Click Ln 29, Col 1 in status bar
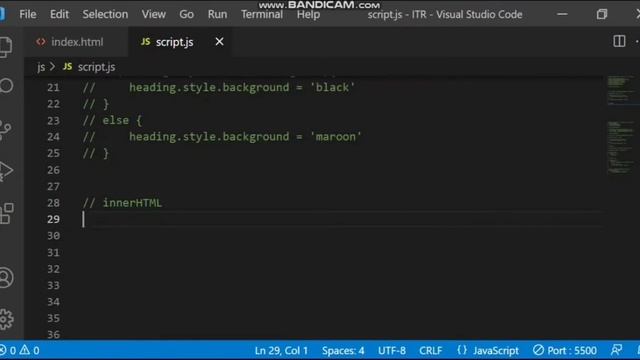The height and width of the screenshot is (360, 640). [281, 350]
